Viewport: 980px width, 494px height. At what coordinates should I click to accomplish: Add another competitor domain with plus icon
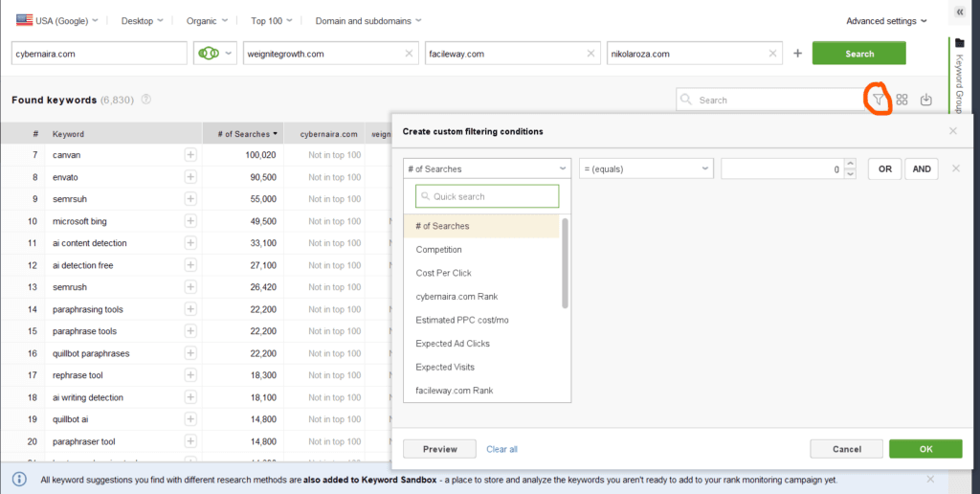pos(797,54)
